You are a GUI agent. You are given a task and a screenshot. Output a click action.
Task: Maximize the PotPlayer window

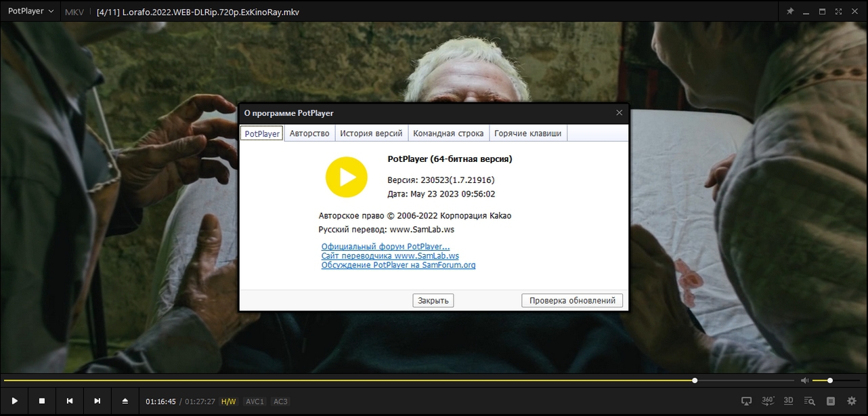click(823, 12)
